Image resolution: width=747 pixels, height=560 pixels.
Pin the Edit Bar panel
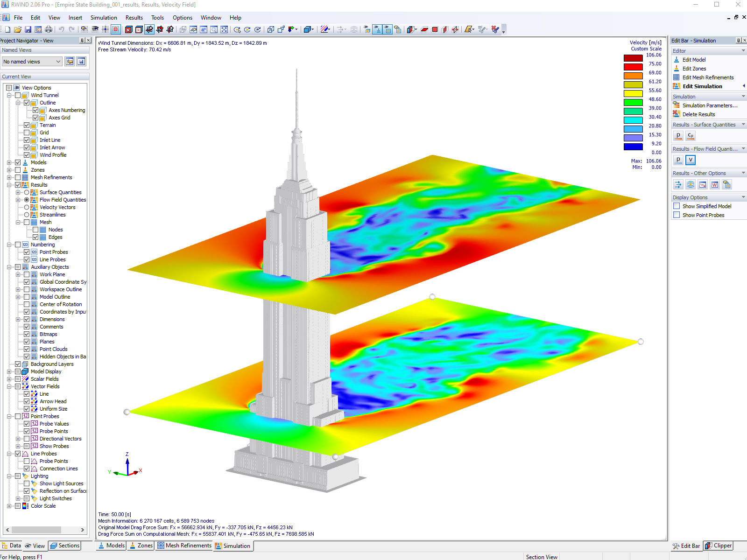point(739,41)
